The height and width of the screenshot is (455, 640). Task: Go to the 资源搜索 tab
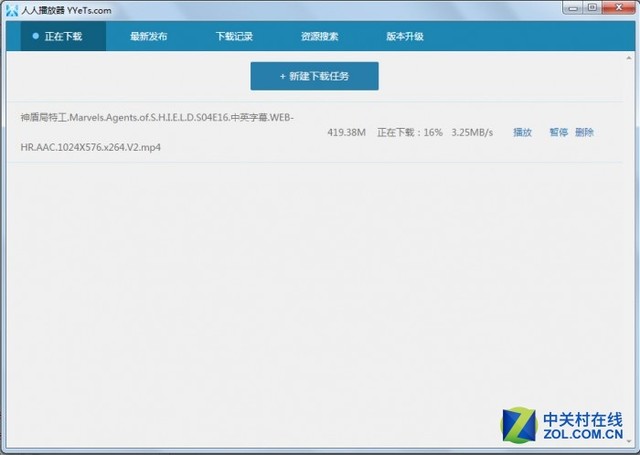coord(320,36)
